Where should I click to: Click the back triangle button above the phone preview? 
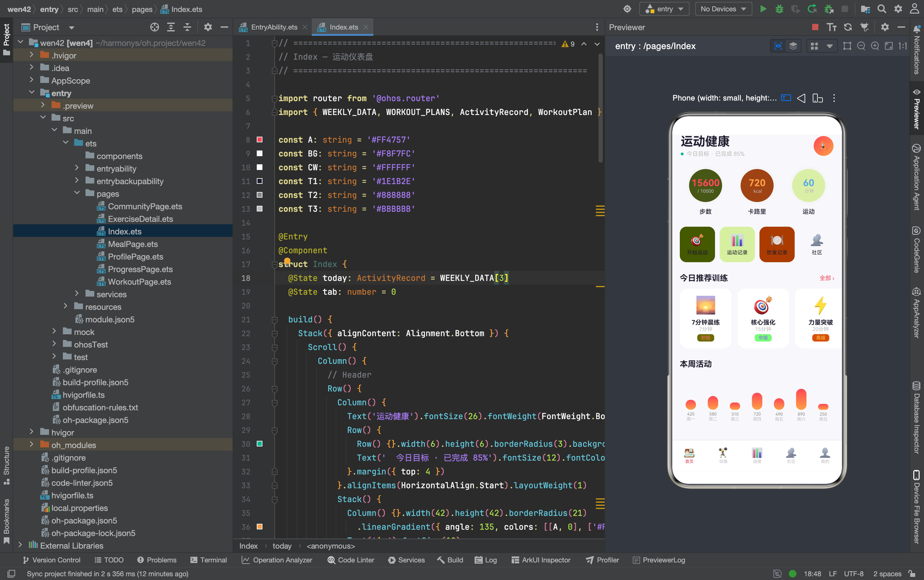[801, 98]
